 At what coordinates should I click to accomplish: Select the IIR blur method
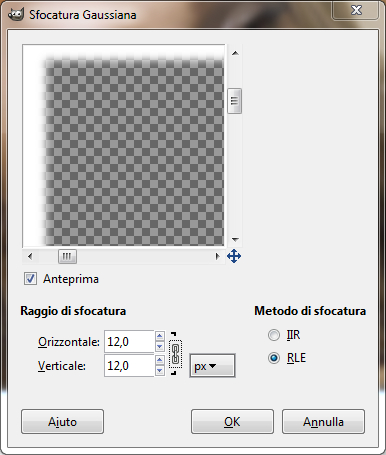pyautogui.click(x=274, y=335)
